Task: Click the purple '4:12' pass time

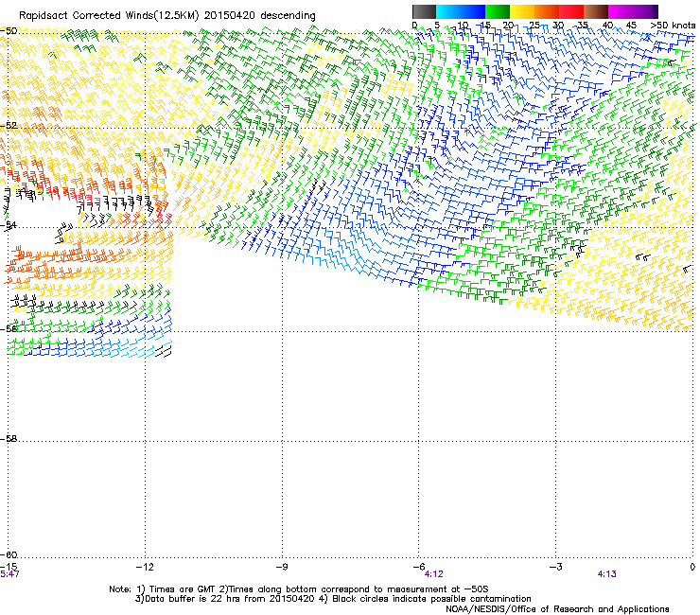Action: pyautogui.click(x=433, y=574)
